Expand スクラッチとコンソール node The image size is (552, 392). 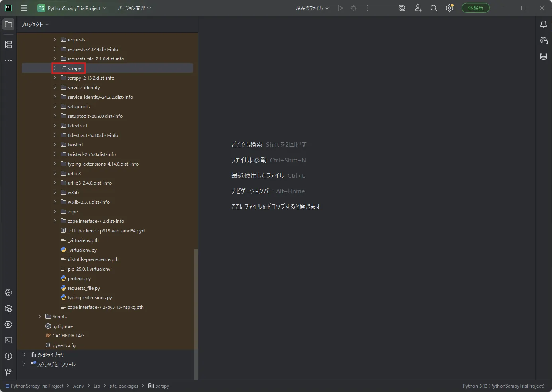coord(25,364)
